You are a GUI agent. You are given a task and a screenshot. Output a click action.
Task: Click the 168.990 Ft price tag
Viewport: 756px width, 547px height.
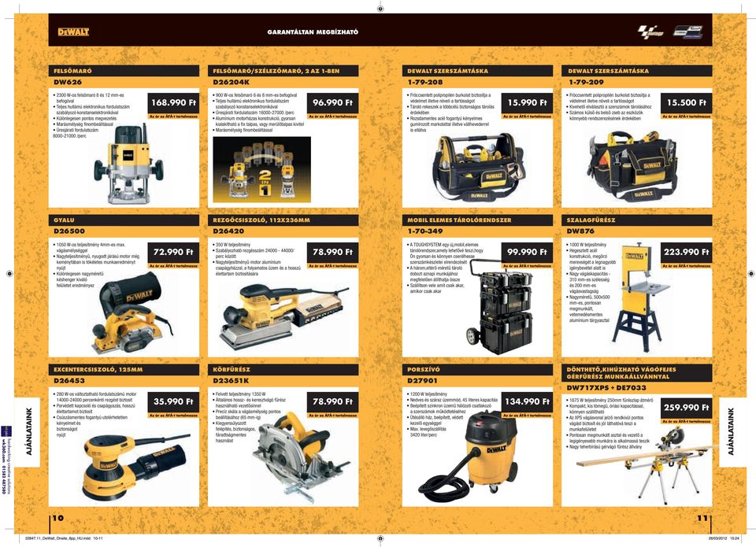pyautogui.click(x=173, y=102)
